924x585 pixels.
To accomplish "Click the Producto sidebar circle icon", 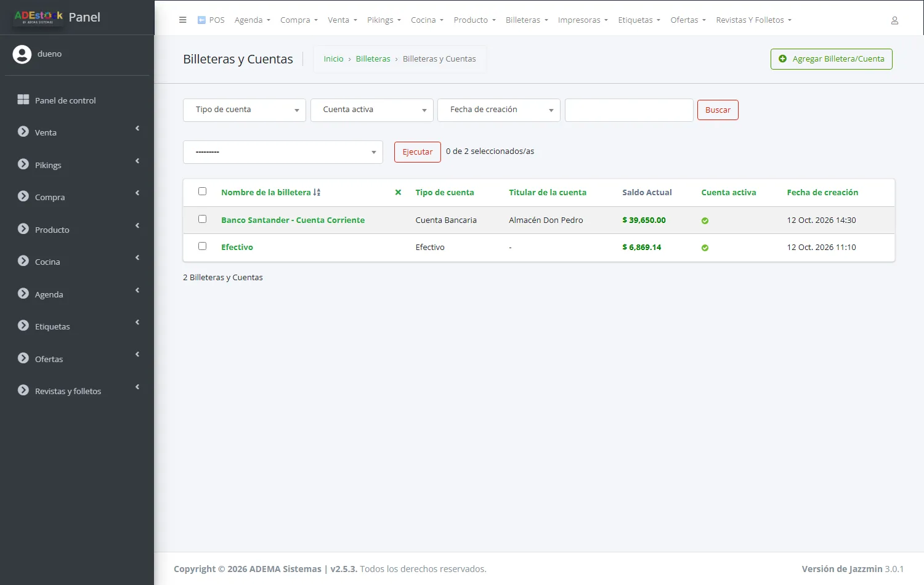I will 23,229.
